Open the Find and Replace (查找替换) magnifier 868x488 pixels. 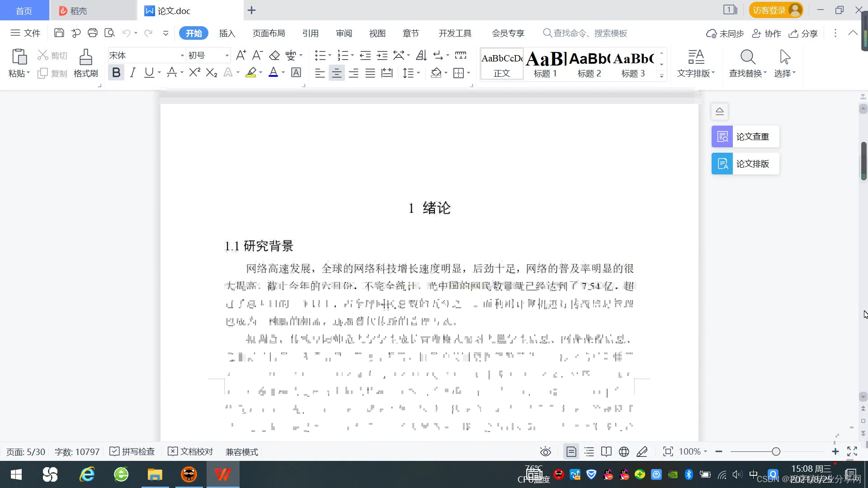click(748, 58)
